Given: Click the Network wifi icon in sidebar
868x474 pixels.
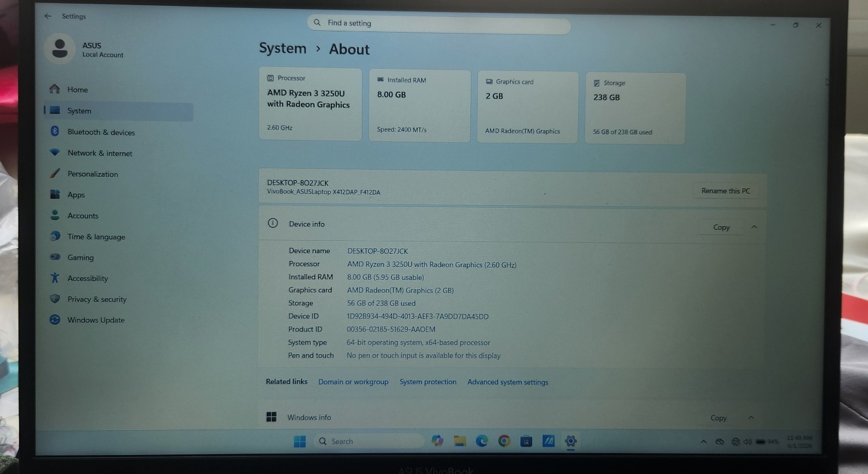Looking at the screenshot, I should [x=55, y=152].
